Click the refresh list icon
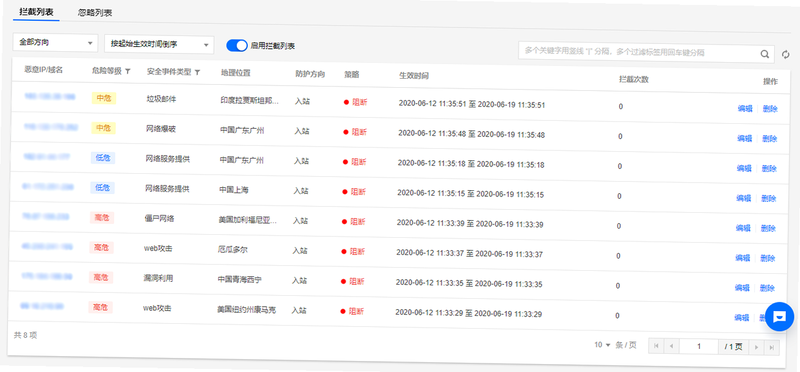 click(785, 54)
